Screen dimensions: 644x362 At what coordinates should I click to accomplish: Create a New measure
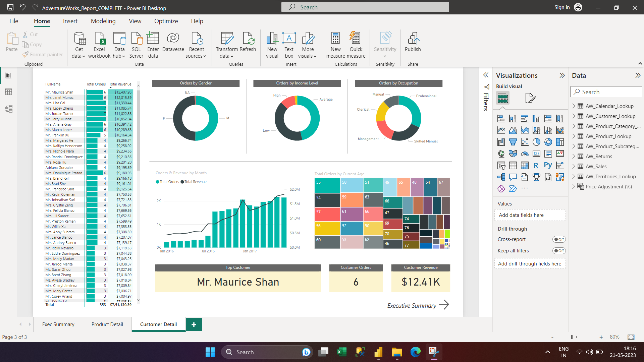[336, 45]
